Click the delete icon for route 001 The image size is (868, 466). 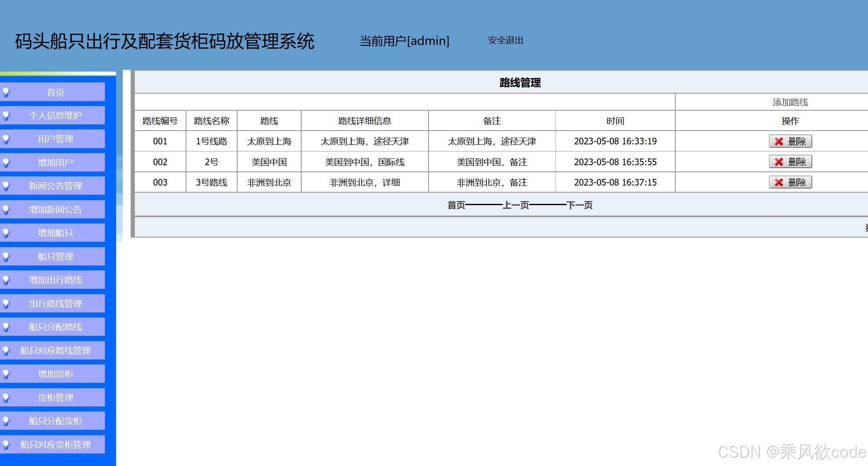click(x=779, y=141)
